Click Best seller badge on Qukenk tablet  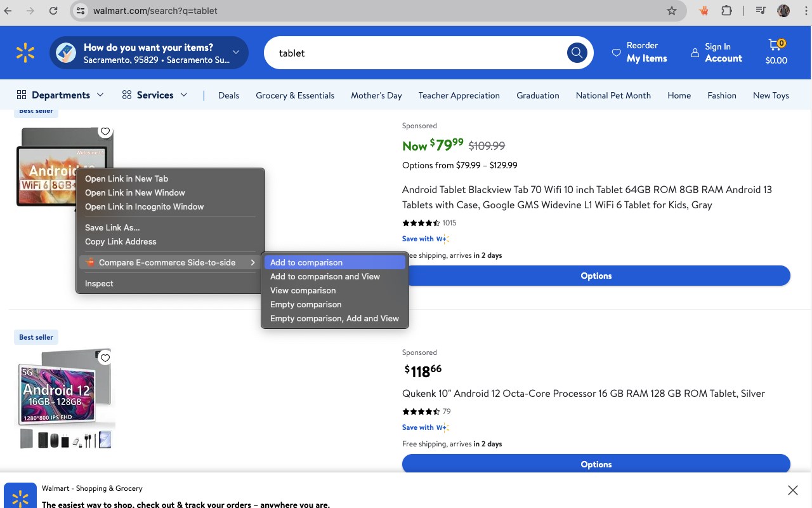tap(36, 337)
